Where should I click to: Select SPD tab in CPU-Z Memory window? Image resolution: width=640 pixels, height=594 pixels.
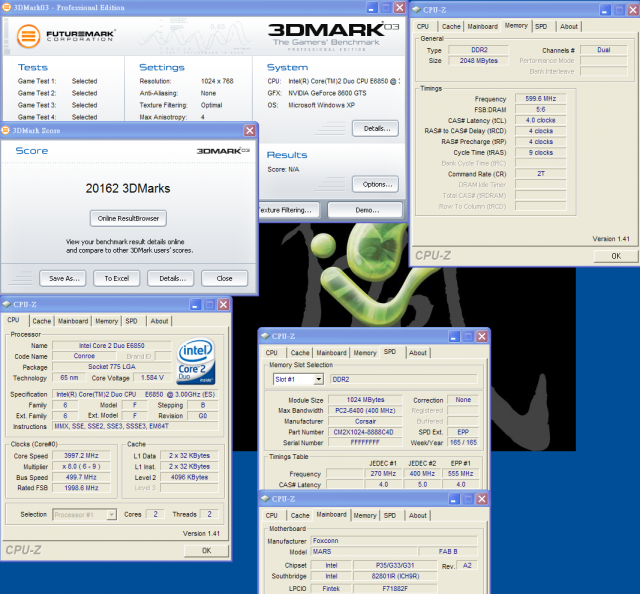[541, 26]
